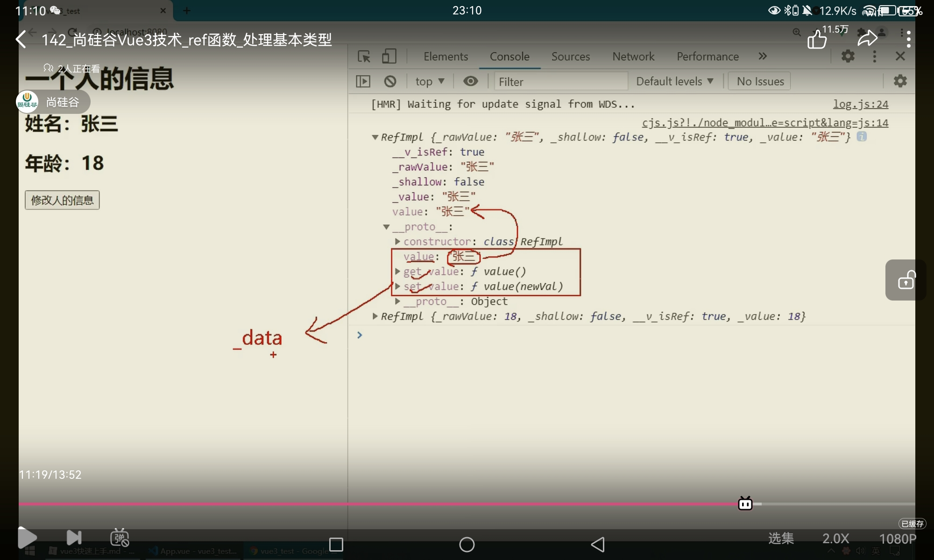The height and width of the screenshot is (560, 934).
Task: Tap the like thumbs-up icon
Action: point(817,40)
